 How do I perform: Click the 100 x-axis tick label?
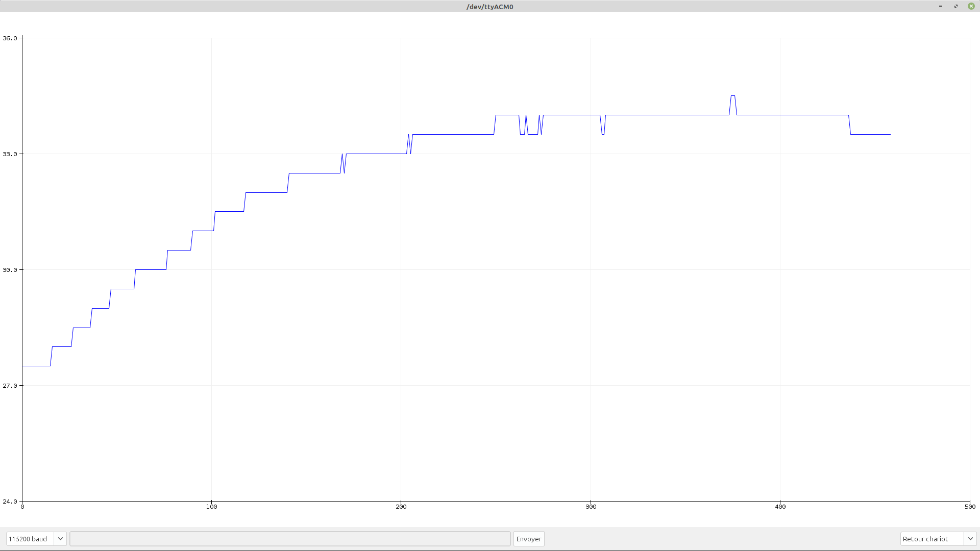click(x=211, y=507)
